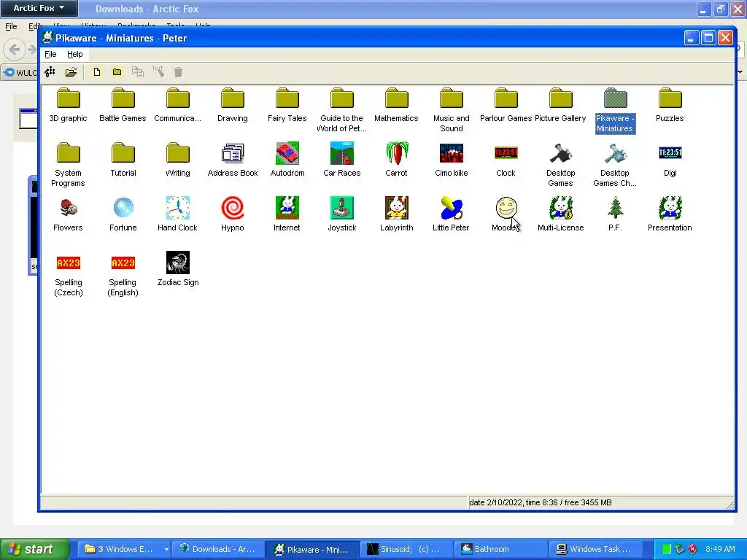Click the copy toolbar button
Image resolution: width=747 pixels, height=560 pixels.
tap(138, 72)
